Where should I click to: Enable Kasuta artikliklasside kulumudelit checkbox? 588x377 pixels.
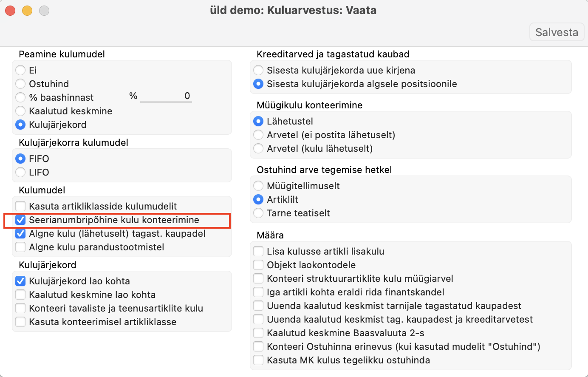pyautogui.click(x=20, y=206)
